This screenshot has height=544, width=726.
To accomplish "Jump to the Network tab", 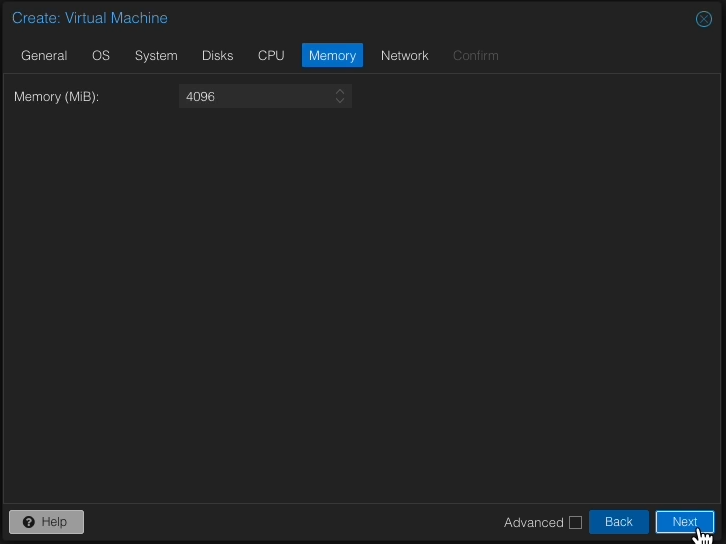I will [404, 56].
